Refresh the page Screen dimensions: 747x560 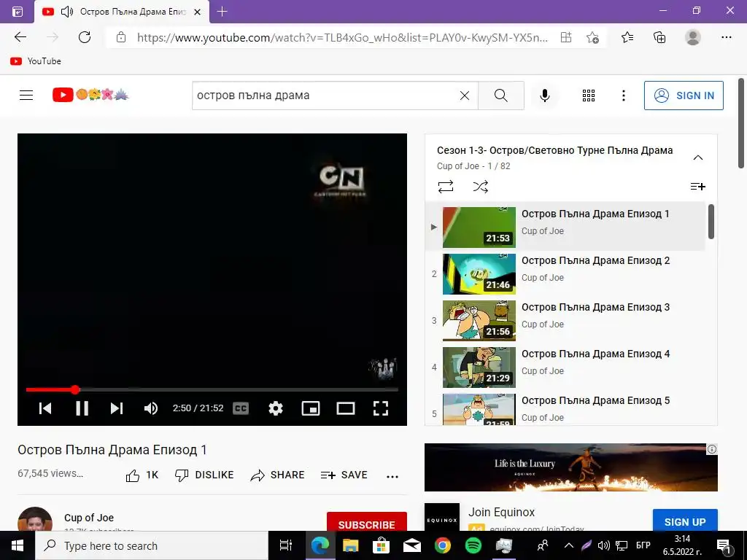coord(85,37)
